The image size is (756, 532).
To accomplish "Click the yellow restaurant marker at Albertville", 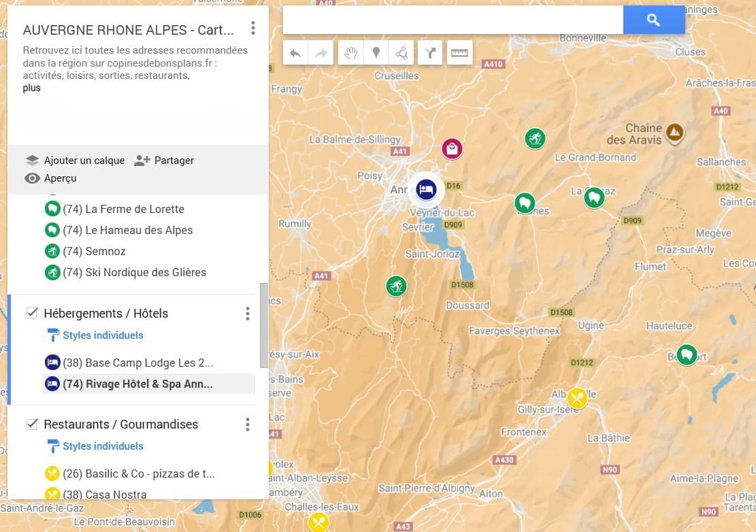I will point(576,398).
